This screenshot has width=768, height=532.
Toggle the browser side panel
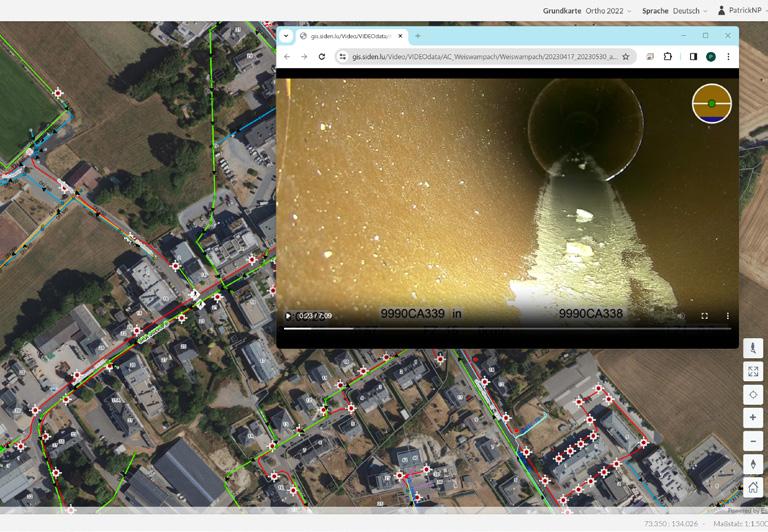click(x=693, y=57)
